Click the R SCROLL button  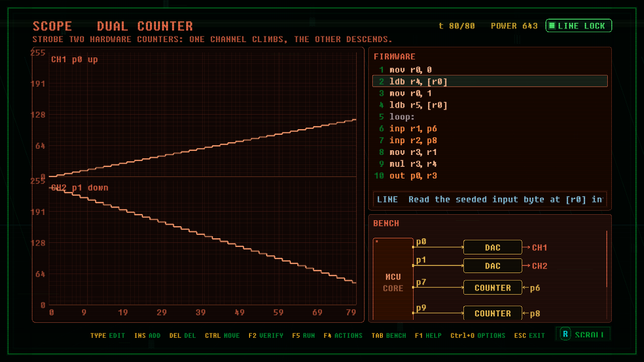(x=583, y=334)
